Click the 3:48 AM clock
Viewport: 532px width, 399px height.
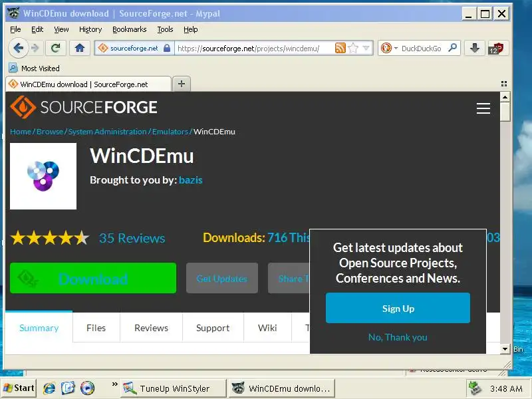pos(506,388)
